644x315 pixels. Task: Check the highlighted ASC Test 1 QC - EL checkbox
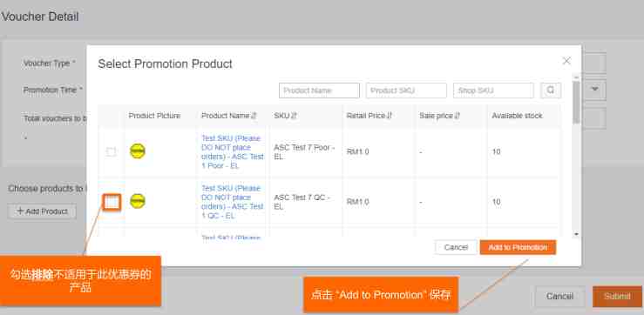(x=112, y=202)
